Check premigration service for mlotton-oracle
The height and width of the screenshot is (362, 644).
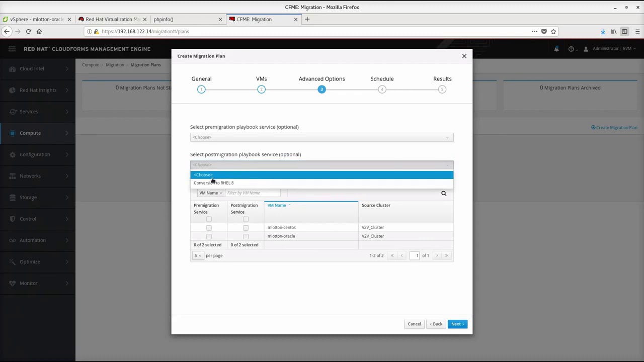pyautogui.click(x=209, y=236)
